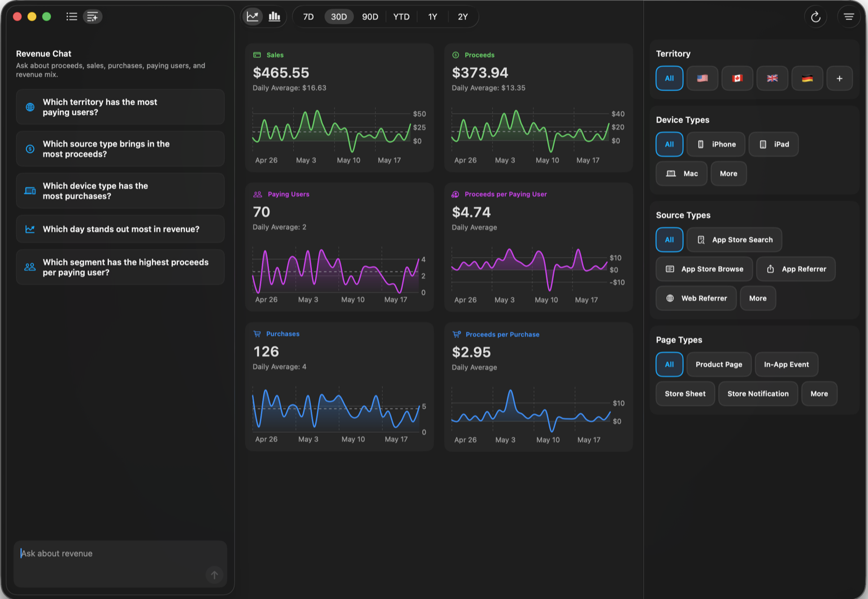Screen dimensions: 868x599
Task: Select the United States flag territory
Action: (x=702, y=78)
